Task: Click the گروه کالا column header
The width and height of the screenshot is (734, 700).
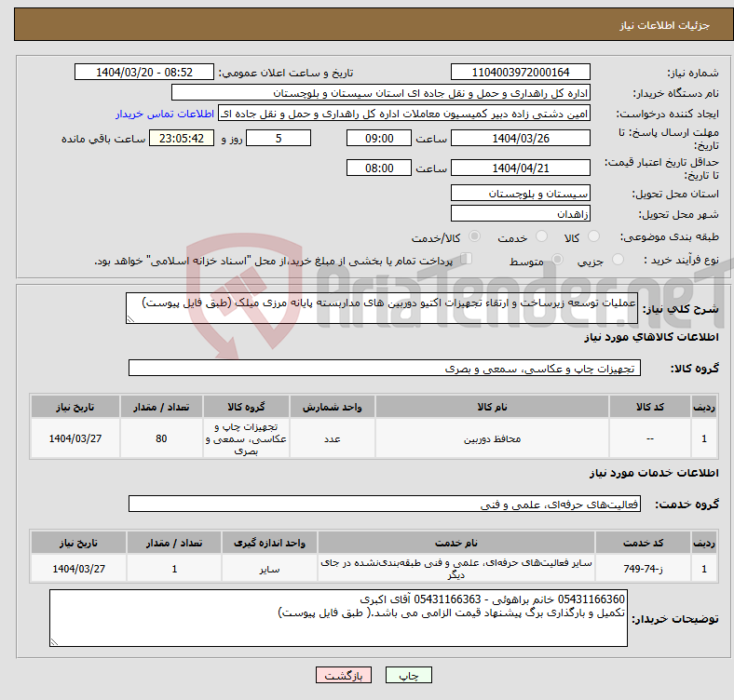Action: [x=246, y=407]
